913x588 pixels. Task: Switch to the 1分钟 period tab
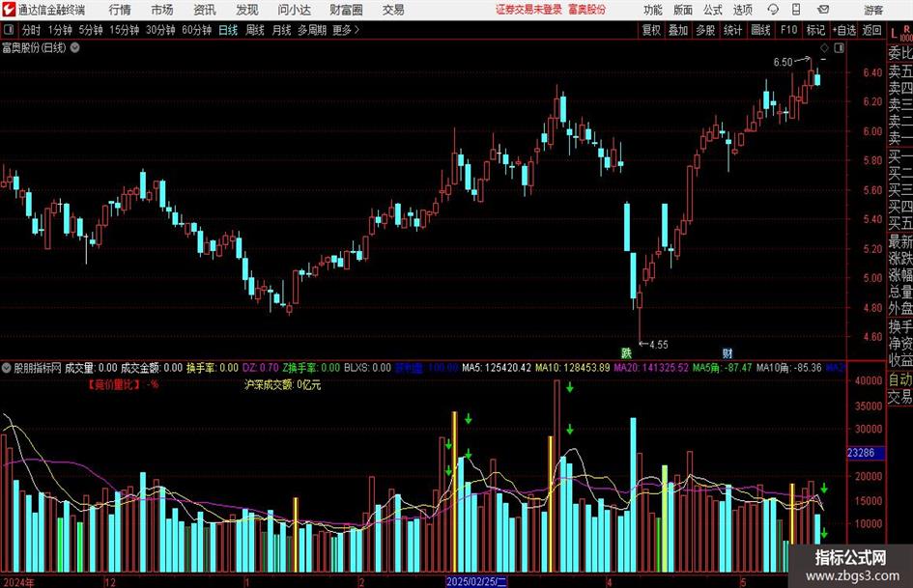[x=60, y=30]
